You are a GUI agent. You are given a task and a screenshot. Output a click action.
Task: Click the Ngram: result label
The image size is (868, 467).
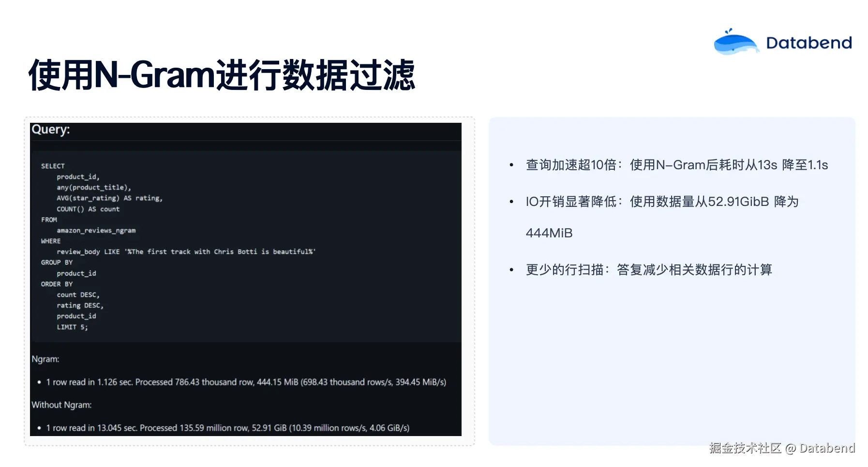tap(45, 359)
